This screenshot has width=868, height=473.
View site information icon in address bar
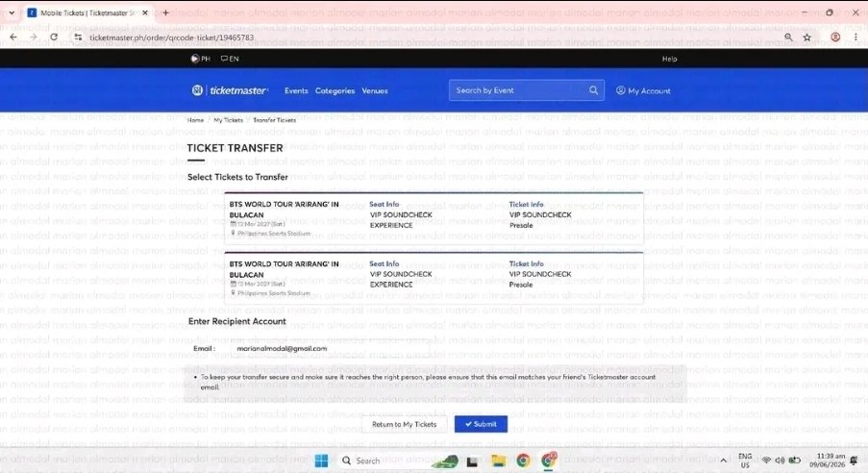click(78, 37)
